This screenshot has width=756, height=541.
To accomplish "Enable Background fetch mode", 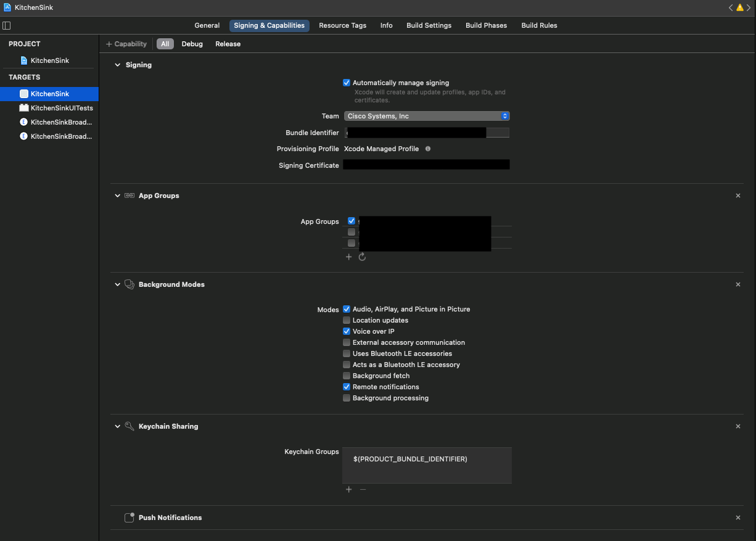I will click(x=347, y=376).
